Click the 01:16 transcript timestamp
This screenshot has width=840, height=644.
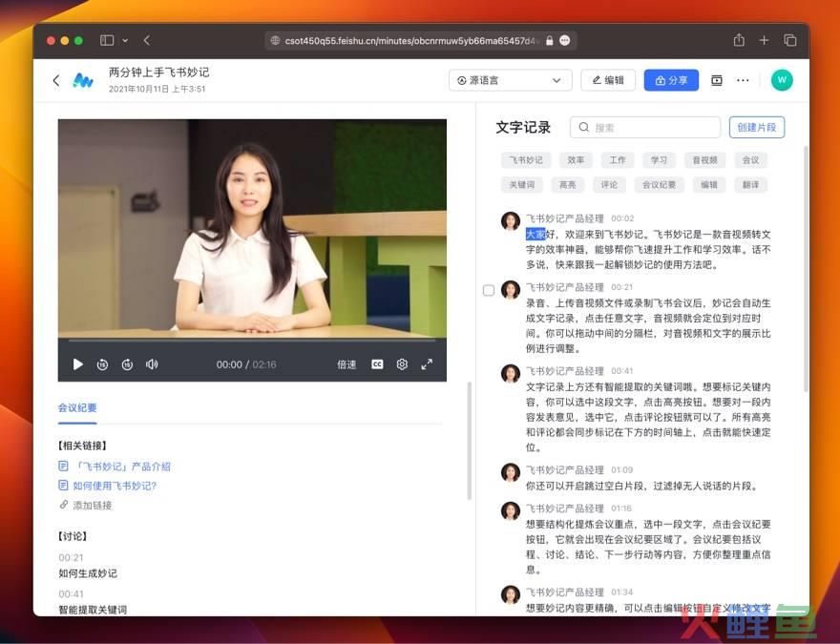(621, 508)
